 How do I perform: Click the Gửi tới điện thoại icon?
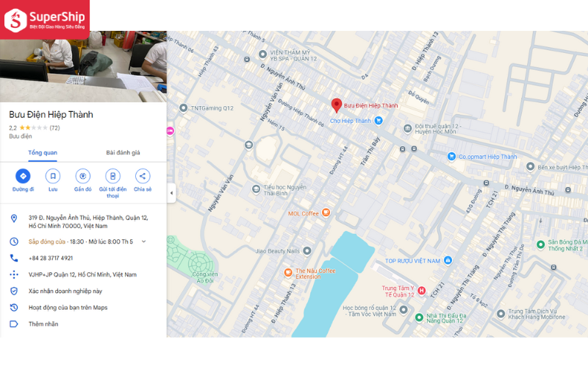click(113, 176)
